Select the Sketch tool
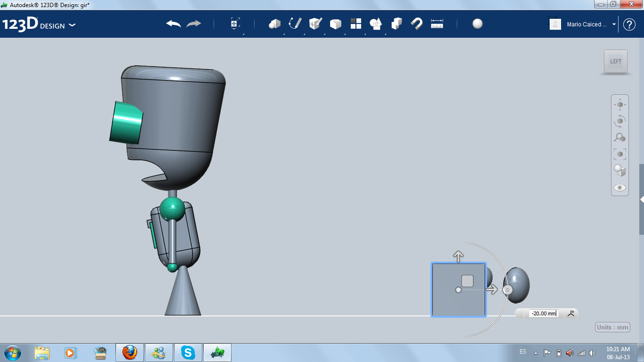Screen dimensions: 644x362 (x=295, y=24)
